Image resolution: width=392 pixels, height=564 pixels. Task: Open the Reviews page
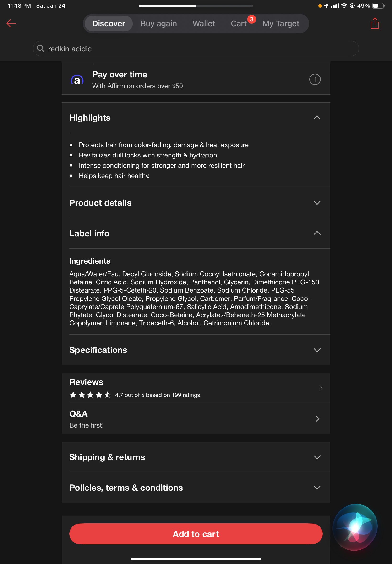click(320, 388)
